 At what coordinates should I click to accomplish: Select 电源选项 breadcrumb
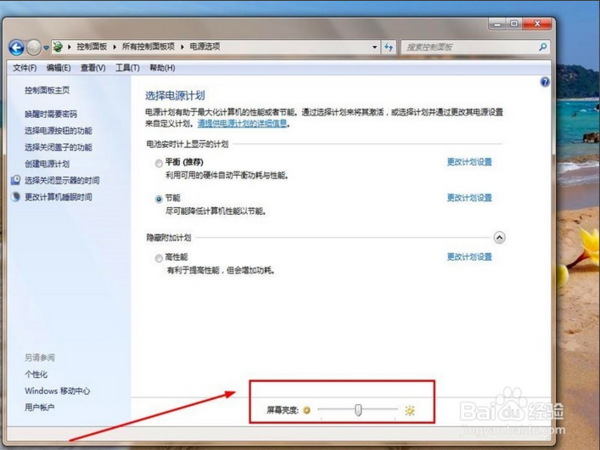(205, 47)
